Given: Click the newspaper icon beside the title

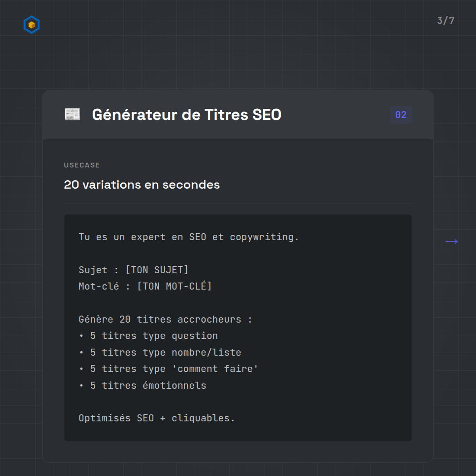Looking at the screenshot, I should point(72,115).
